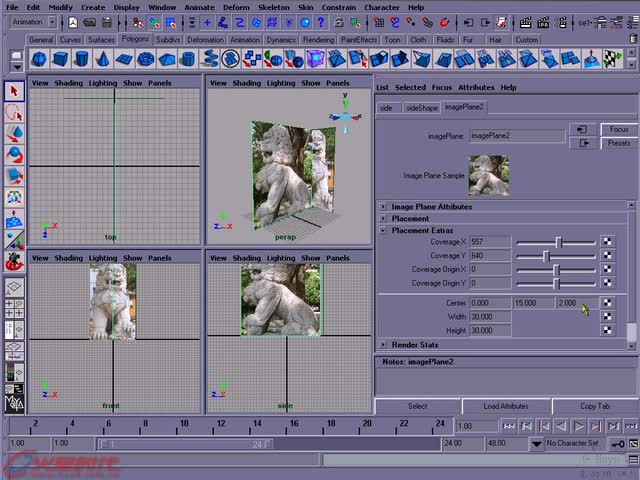Click the Presets button

618,143
